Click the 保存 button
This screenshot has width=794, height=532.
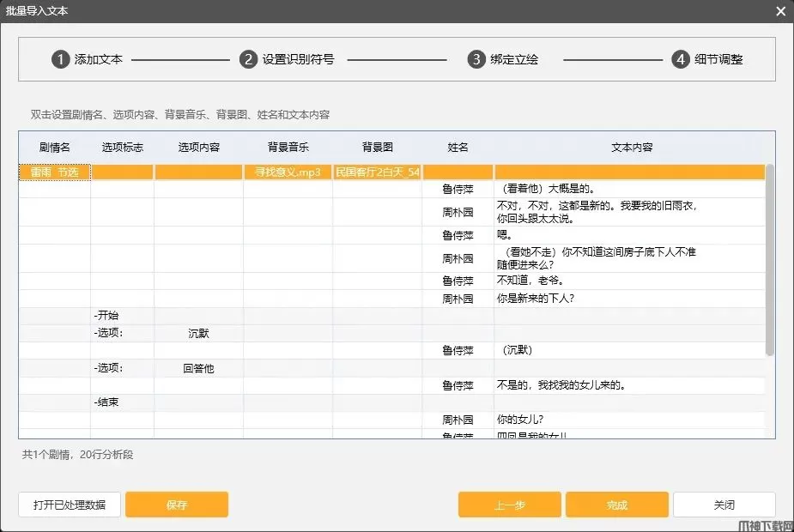coord(177,505)
